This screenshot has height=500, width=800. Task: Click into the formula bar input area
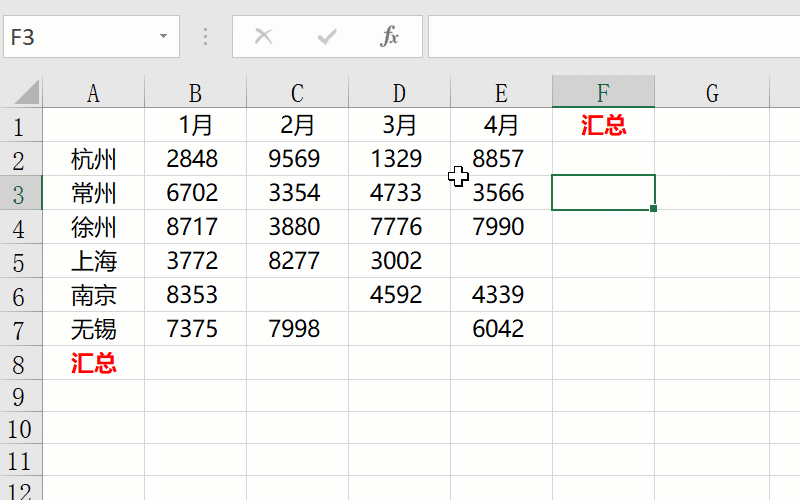click(614, 36)
